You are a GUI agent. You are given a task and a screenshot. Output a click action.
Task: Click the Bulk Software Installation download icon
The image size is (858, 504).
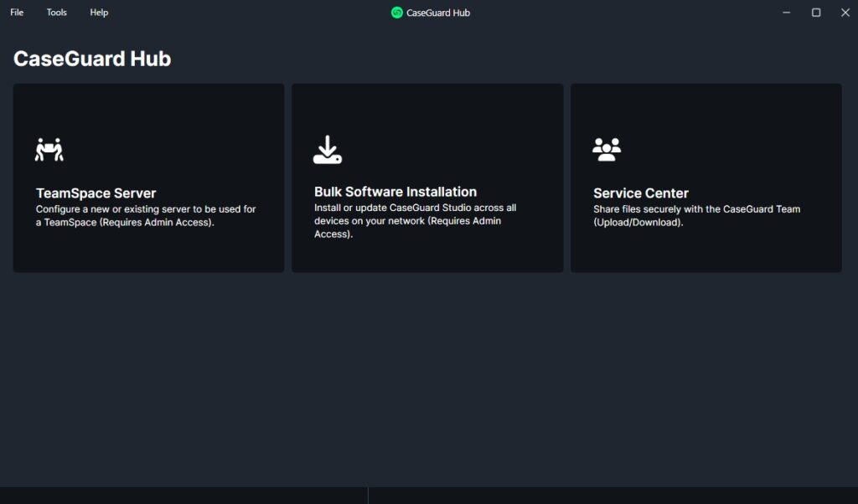pos(328,150)
